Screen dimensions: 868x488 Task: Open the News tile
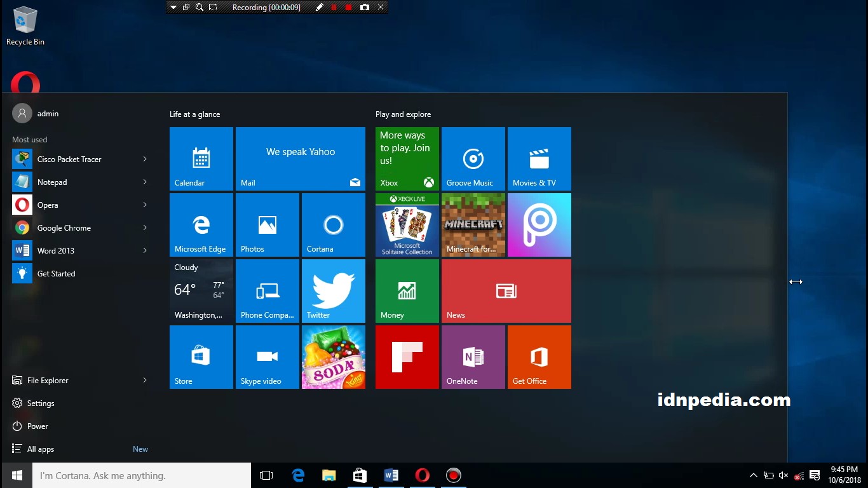pos(506,291)
